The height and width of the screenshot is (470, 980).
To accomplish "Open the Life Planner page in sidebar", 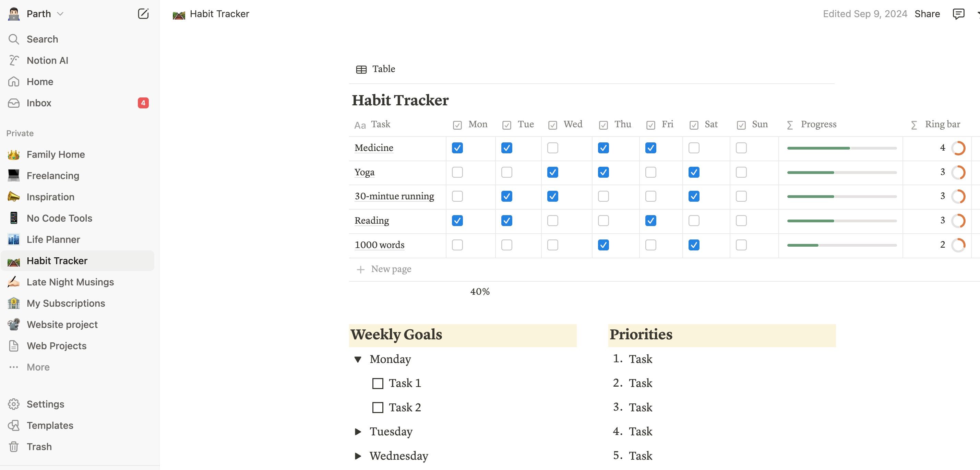I will pyautogui.click(x=53, y=239).
